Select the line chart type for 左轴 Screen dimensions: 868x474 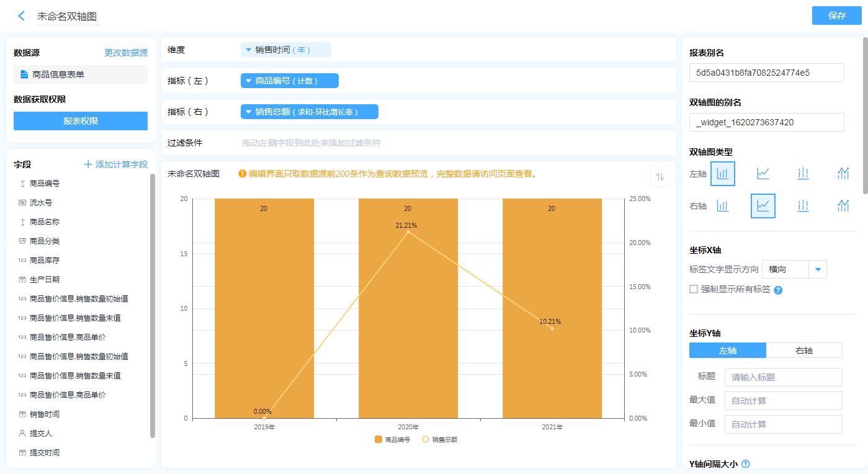coord(763,174)
